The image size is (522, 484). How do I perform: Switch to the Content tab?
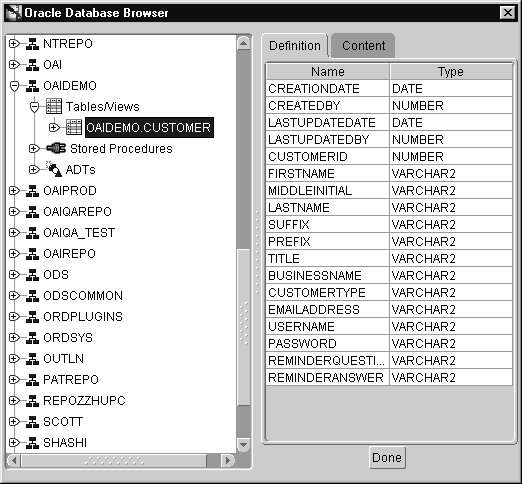[363, 46]
